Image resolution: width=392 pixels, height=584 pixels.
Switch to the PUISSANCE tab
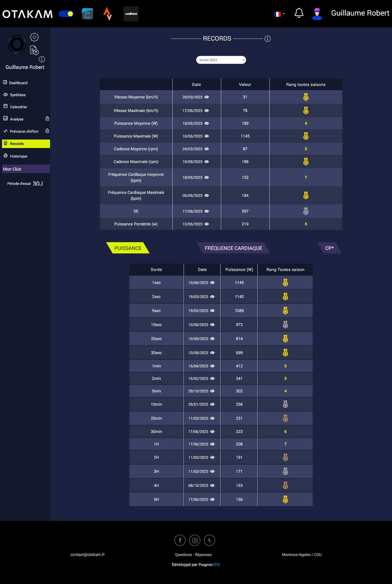[x=128, y=248]
